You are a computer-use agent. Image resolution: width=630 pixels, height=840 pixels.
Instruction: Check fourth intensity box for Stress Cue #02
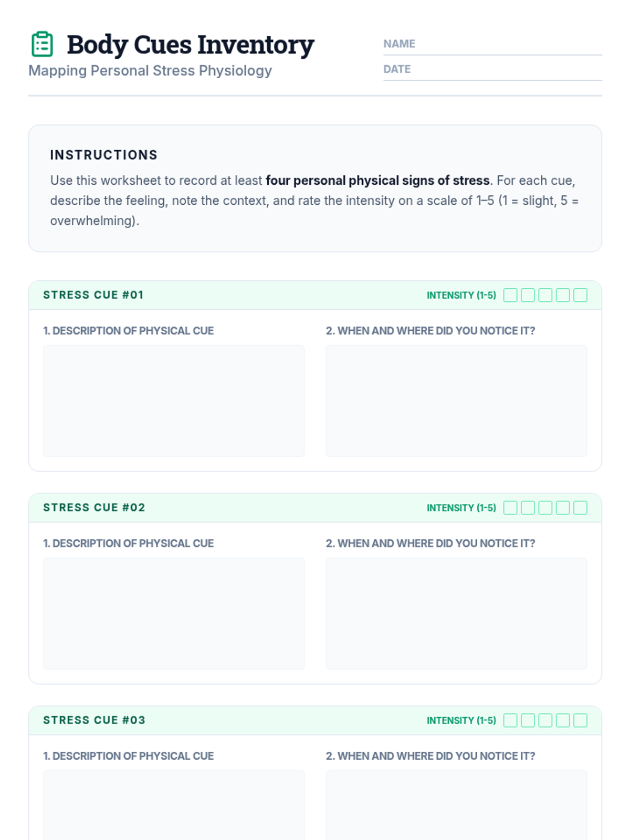pyautogui.click(x=563, y=508)
